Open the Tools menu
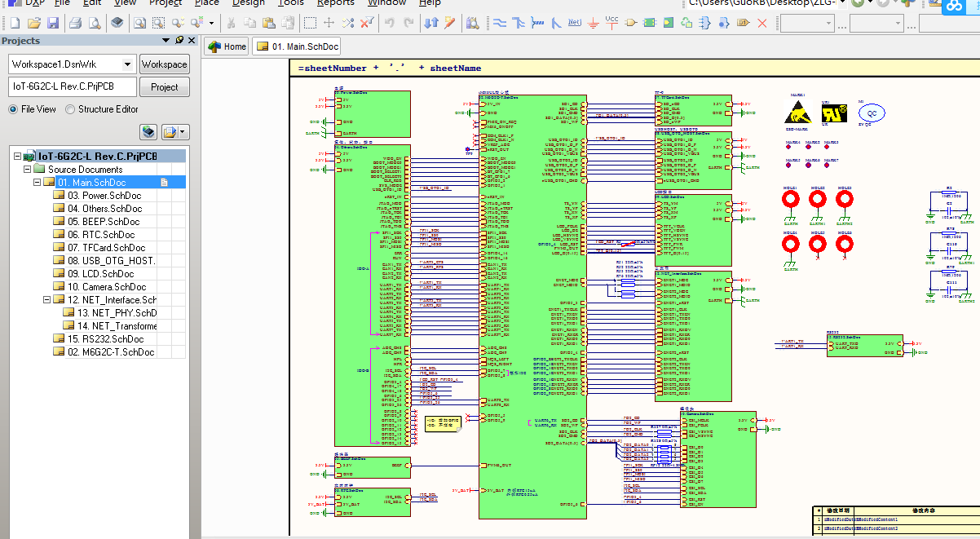980x539 pixels. [x=291, y=3]
